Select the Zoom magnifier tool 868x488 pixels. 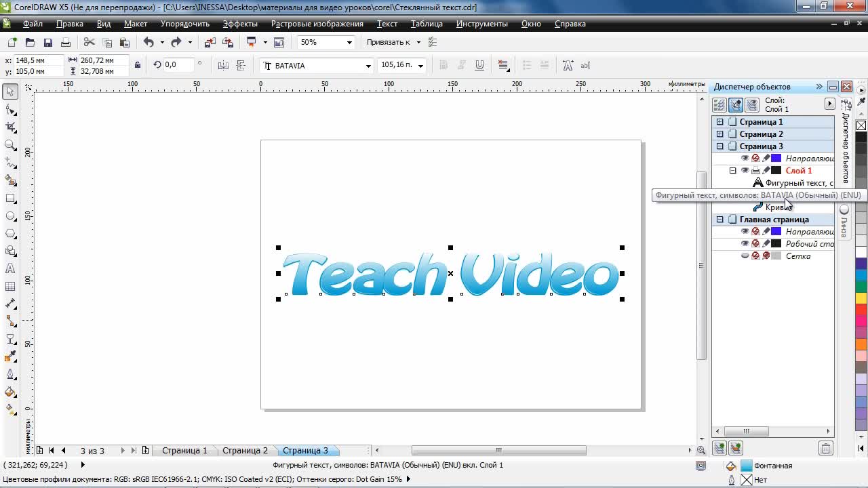coord(10,144)
